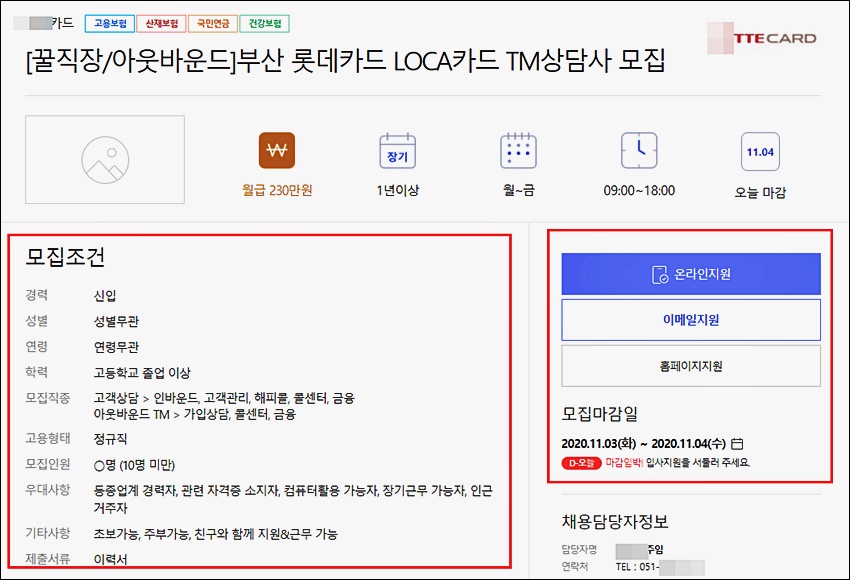The image size is (850, 580).
Task: Click the 09:00~18:00 hours text
Action: tap(639, 190)
